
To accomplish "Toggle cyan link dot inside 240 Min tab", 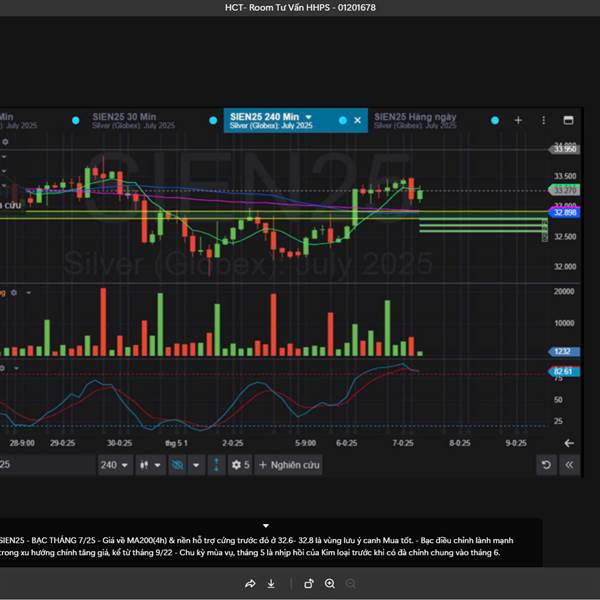I will point(343,121).
